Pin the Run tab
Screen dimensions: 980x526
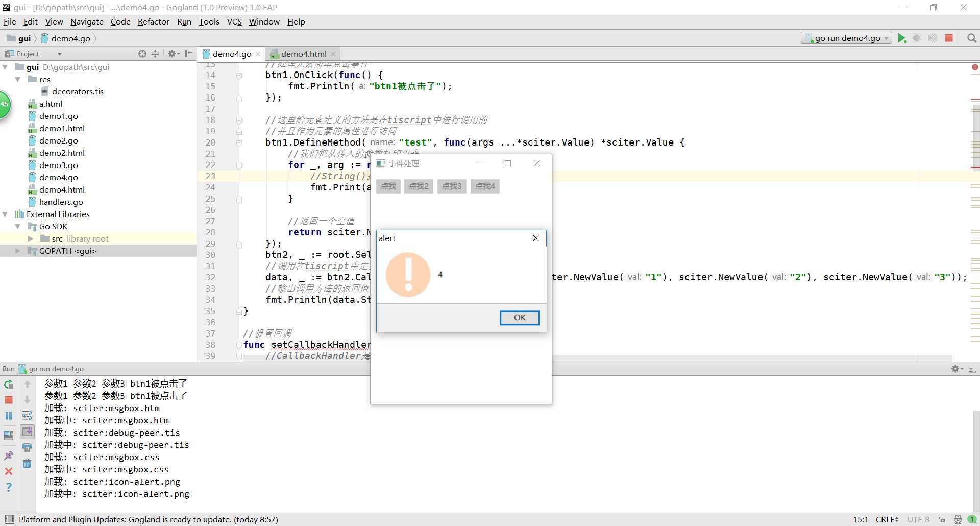9,456
